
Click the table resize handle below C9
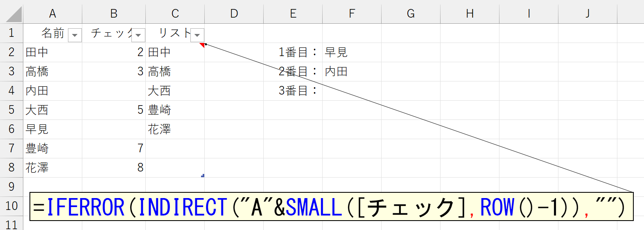tap(203, 176)
